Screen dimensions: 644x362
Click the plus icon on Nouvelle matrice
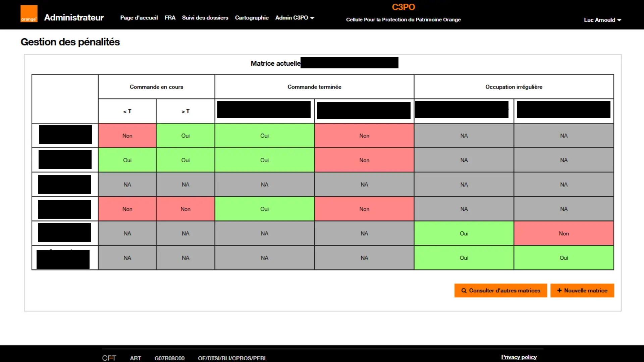pyautogui.click(x=559, y=291)
